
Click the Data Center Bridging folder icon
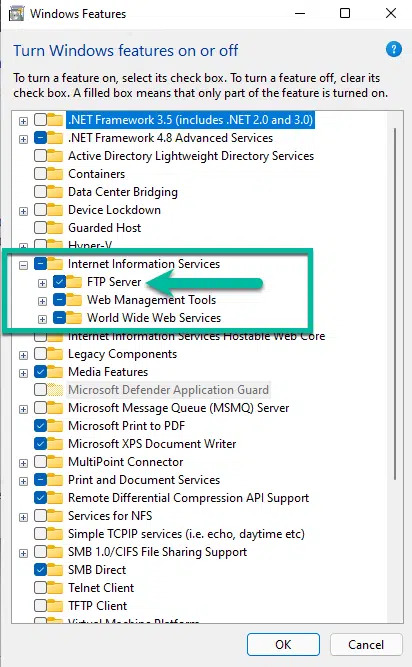tap(55, 192)
